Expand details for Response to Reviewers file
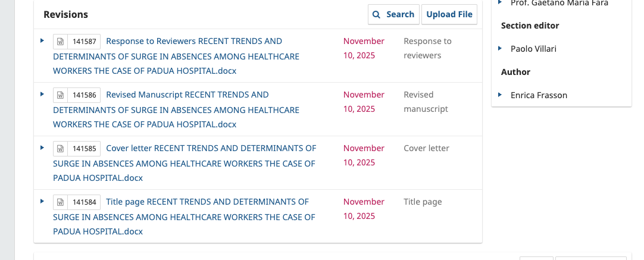 (42, 40)
